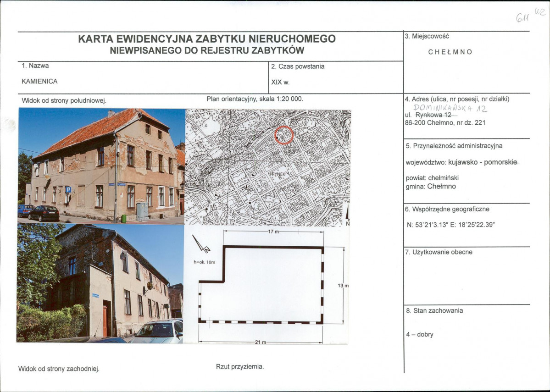This screenshot has height=392, width=550.
Task: Click coordinates 'N: 53°21'3.13" E: 18°25'22.39"'
Action: [451, 225]
